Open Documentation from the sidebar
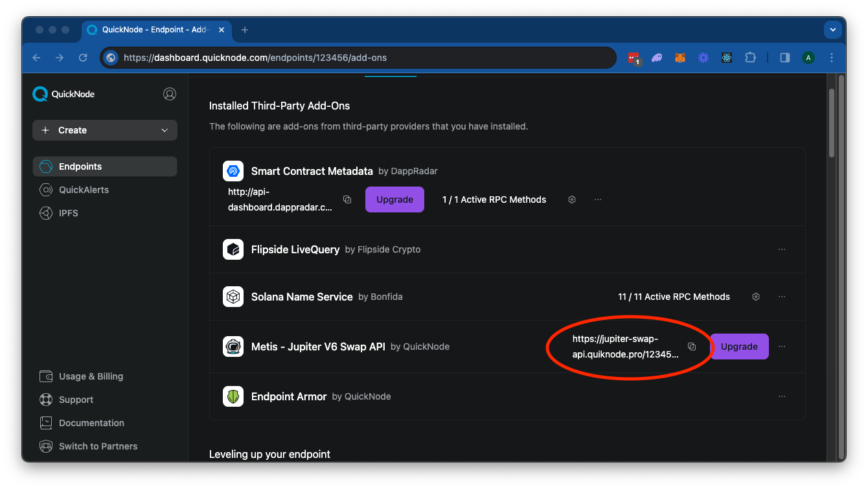The width and height of the screenshot is (868, 489). (x=91, y=423)
